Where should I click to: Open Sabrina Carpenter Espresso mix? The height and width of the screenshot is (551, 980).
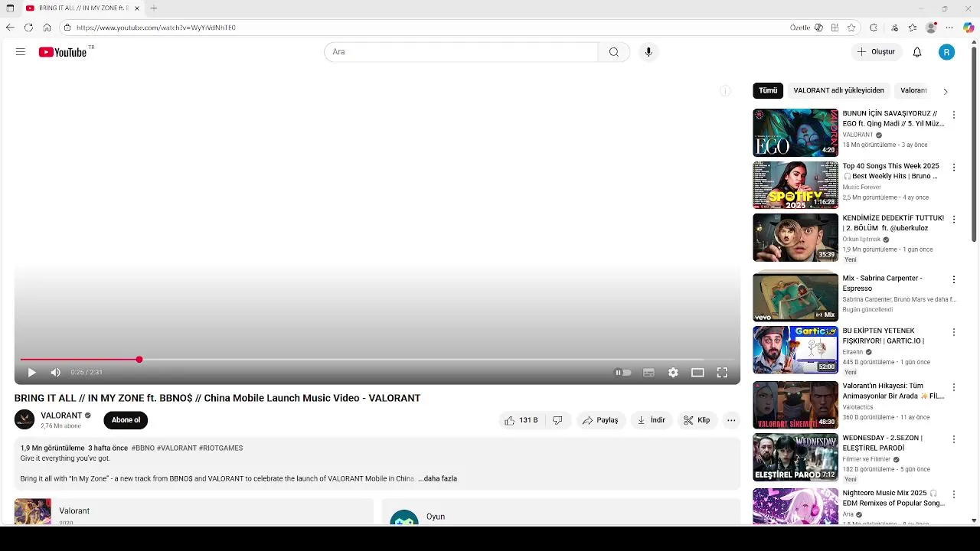[x=795, y=297]
